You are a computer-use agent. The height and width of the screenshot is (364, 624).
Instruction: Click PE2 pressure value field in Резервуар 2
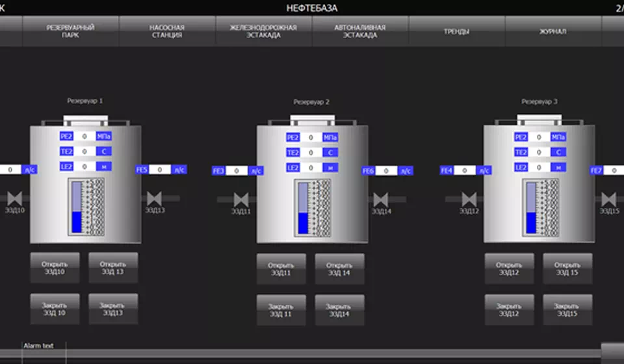311,138
